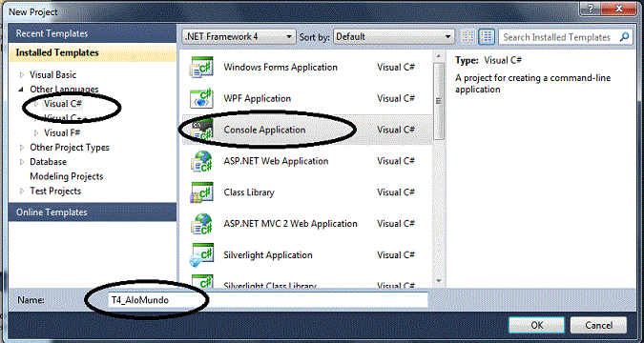Click the Search Installed Templates box
Image resolution: width=644 pixels, height=343 pixels.
[565, 37]
